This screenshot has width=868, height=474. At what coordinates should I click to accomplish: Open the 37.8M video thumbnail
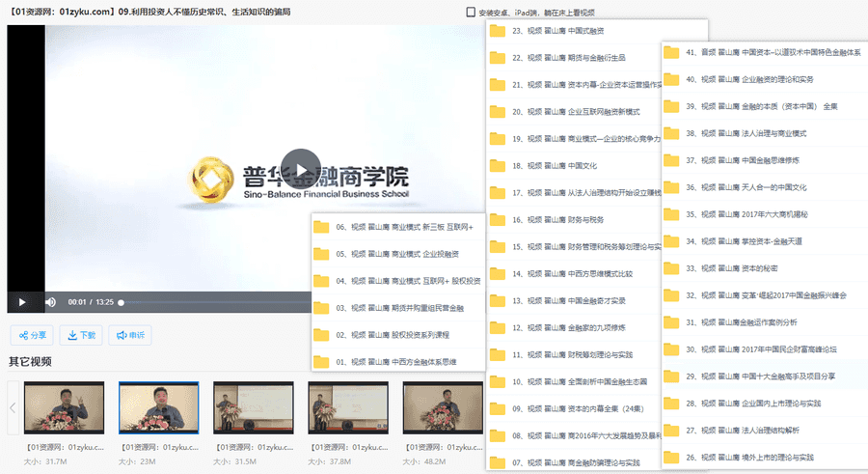click(x=348, y=407)
